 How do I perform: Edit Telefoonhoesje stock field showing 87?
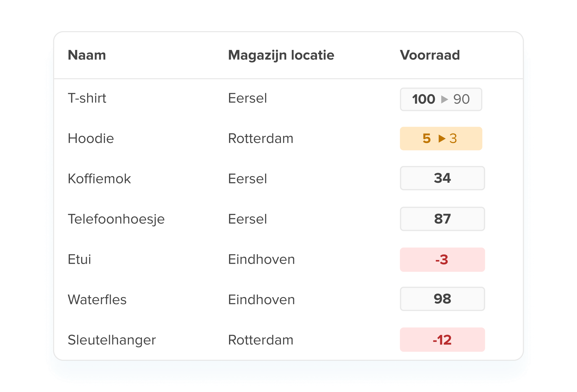point(442,219)
